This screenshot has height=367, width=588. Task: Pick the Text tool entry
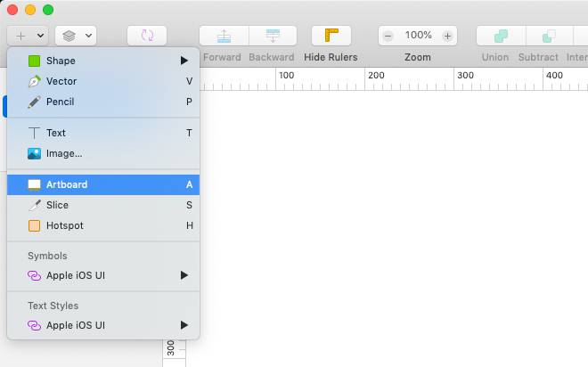coord(56,133)
